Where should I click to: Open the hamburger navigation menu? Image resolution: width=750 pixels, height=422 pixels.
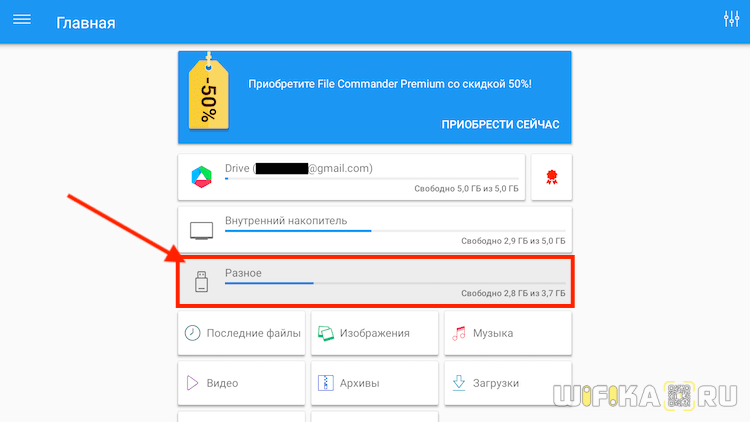[22, 20]
